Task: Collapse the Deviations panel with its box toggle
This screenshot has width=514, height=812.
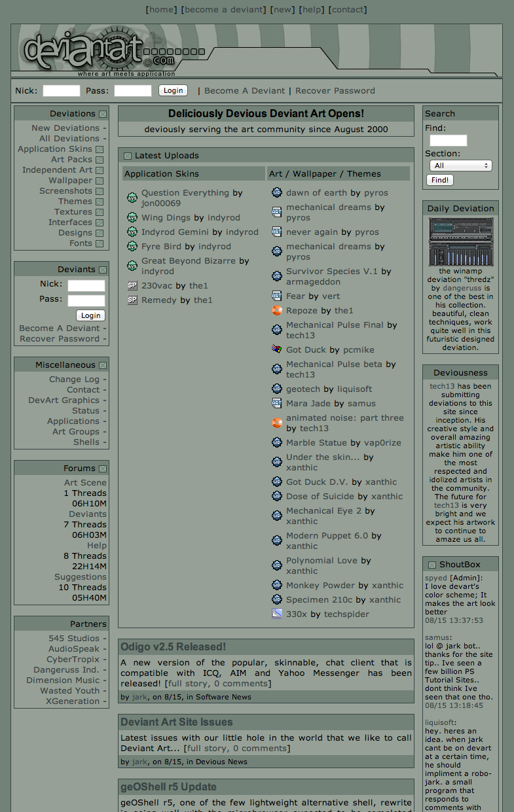Action: 103,114
